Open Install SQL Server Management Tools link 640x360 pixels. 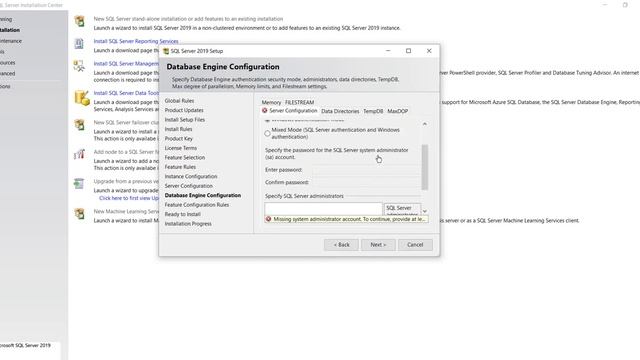tap(126, 64)
